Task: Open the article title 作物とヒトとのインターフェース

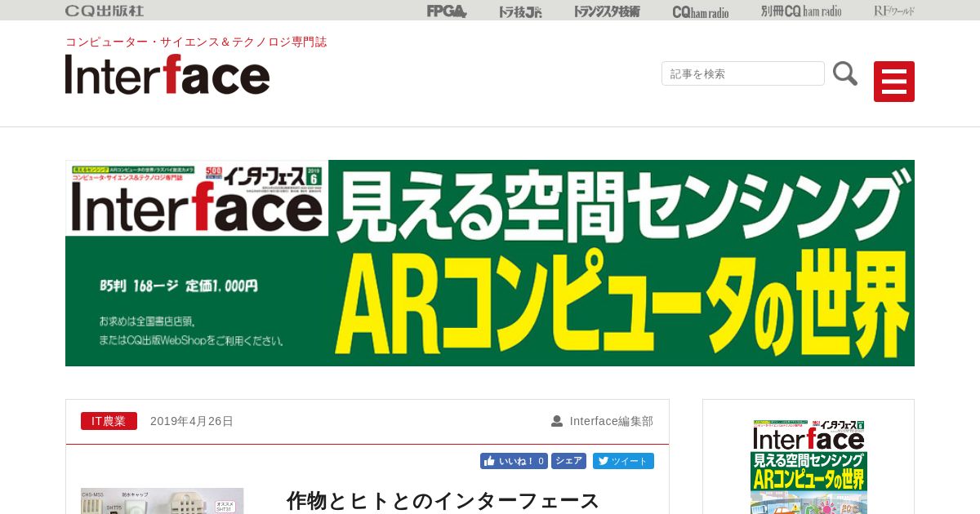Action: (x=443, y=501)
